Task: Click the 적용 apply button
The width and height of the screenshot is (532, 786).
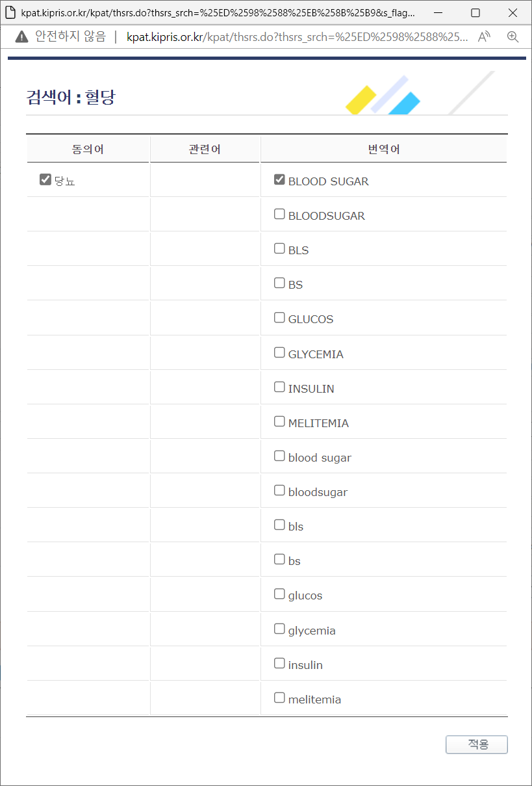Action: [476, 744]
